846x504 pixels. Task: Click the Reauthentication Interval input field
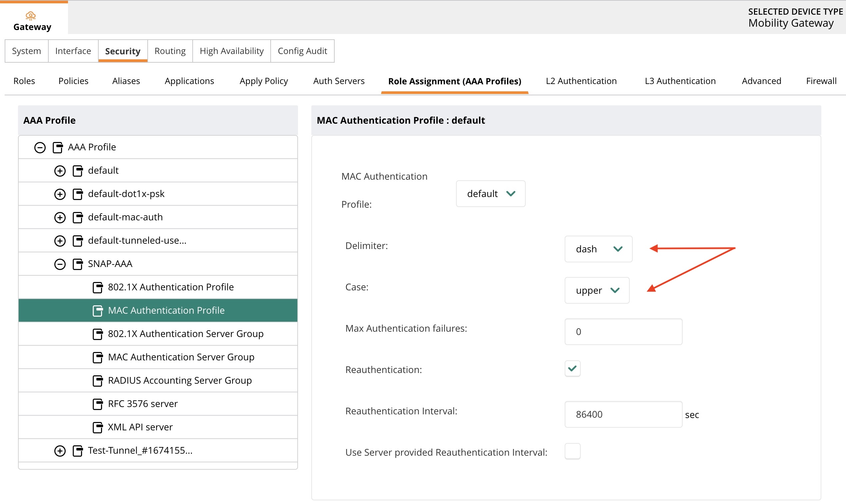pyautogui.click(x=623, y=414)
